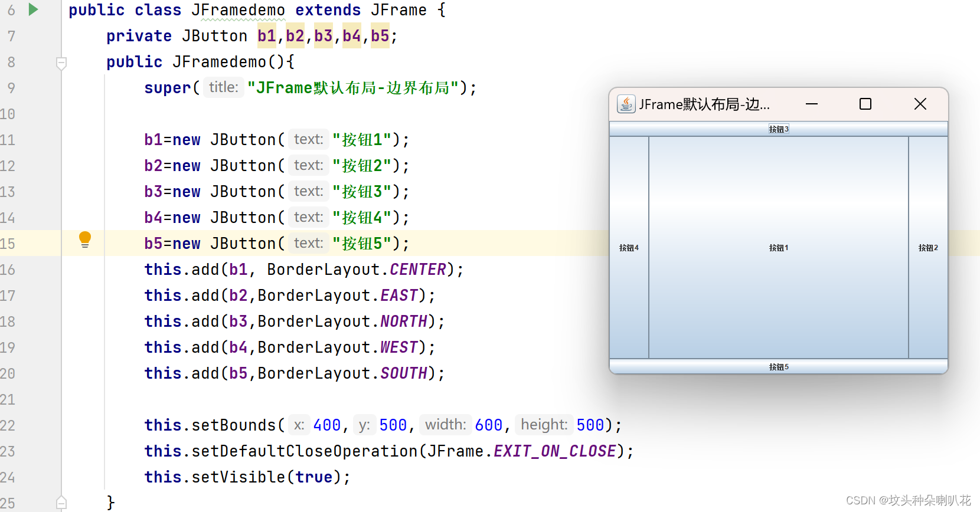Click the extends keyword on line 6

(328, 11)
